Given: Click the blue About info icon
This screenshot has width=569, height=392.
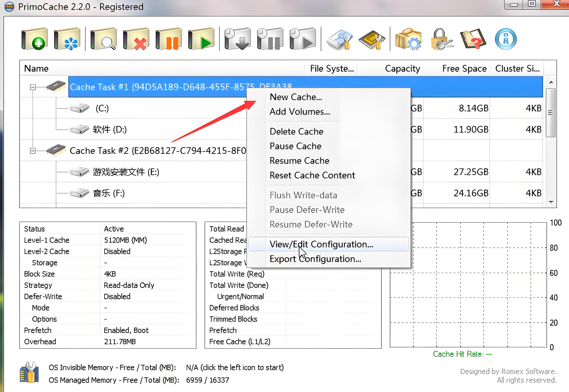Looking at the screenshot, I should click(x=506, y=39).
